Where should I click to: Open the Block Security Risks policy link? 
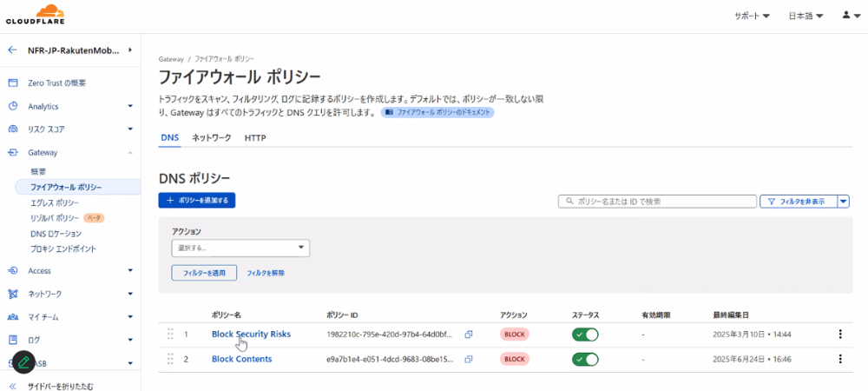click(x=251, y=334)
